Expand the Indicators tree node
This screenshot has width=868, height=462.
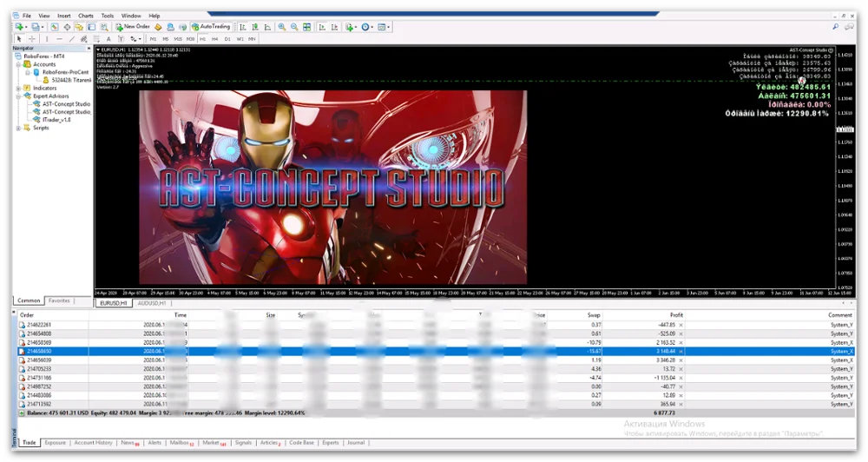(x=19, y=88)
